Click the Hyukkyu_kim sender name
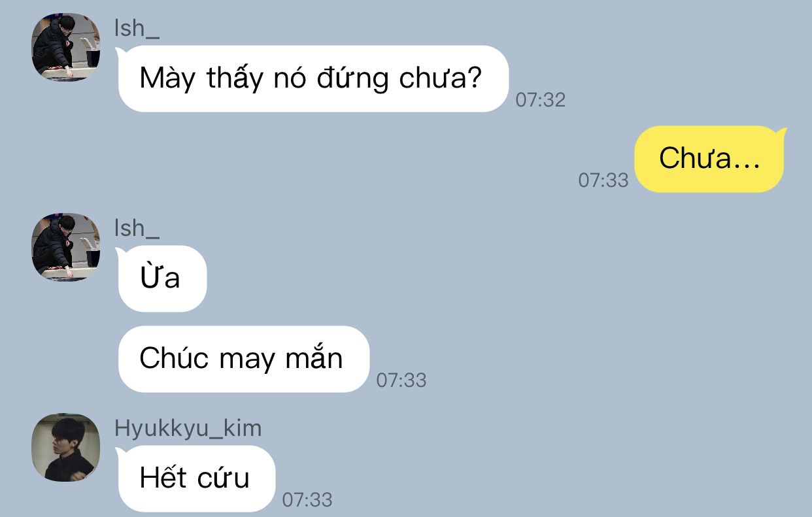812x517 pixels. click(188, 428)
